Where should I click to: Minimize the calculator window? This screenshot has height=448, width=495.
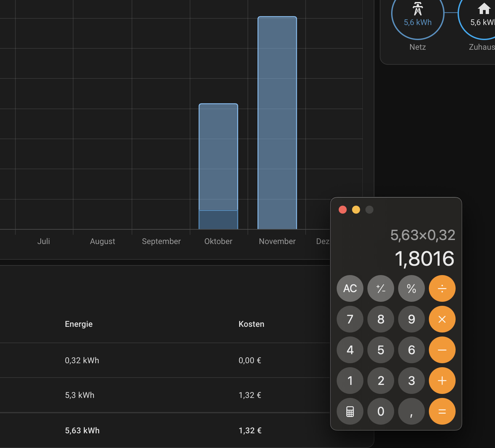(356, 210)
